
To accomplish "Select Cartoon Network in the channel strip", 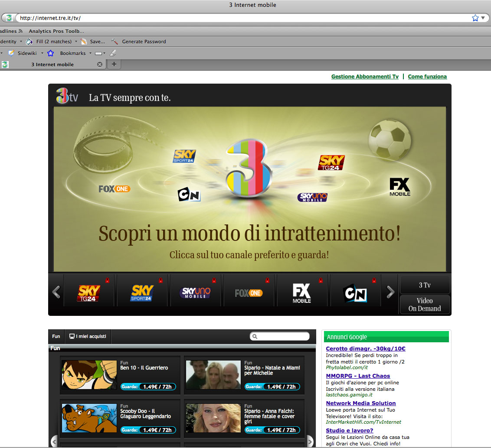I will tap(355, 293).
